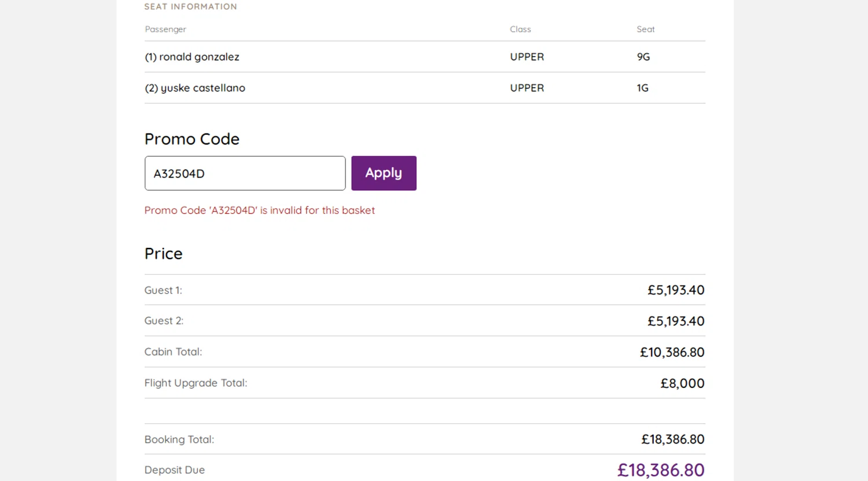Click the Guest 1 price £5,193.40

[676, 290]
